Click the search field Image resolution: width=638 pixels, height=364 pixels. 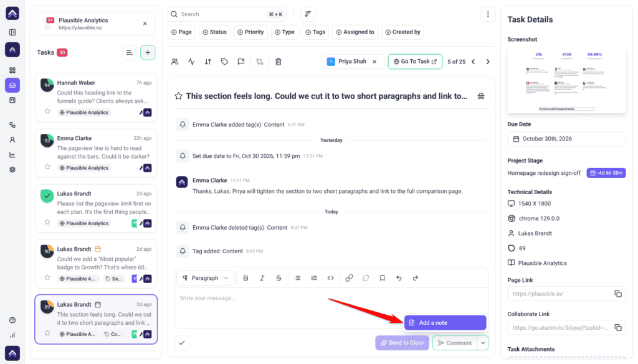pyautogui.click(x=227, y=14)
